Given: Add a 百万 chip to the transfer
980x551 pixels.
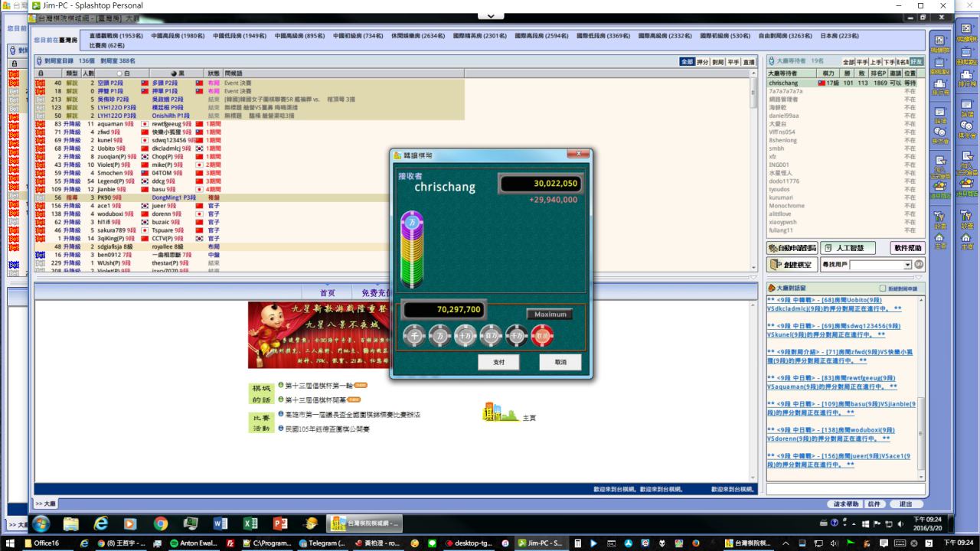Looking at the screenshot, I should [491, 334].
